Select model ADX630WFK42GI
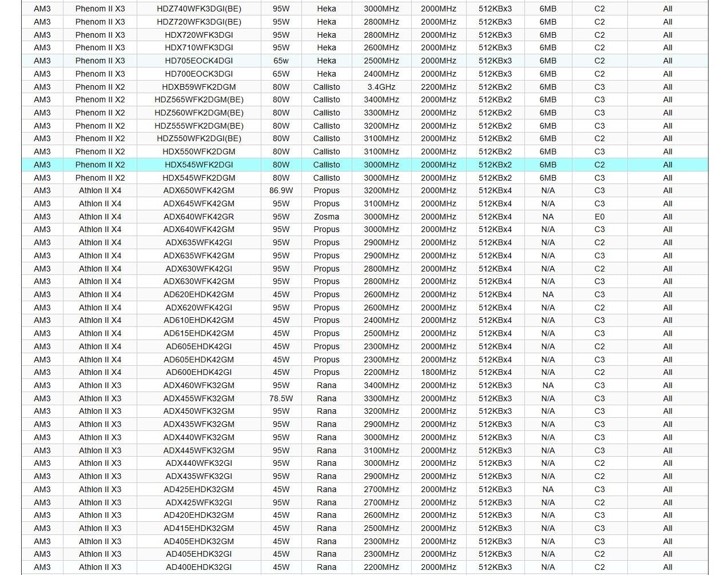 (x=198, y=269)
